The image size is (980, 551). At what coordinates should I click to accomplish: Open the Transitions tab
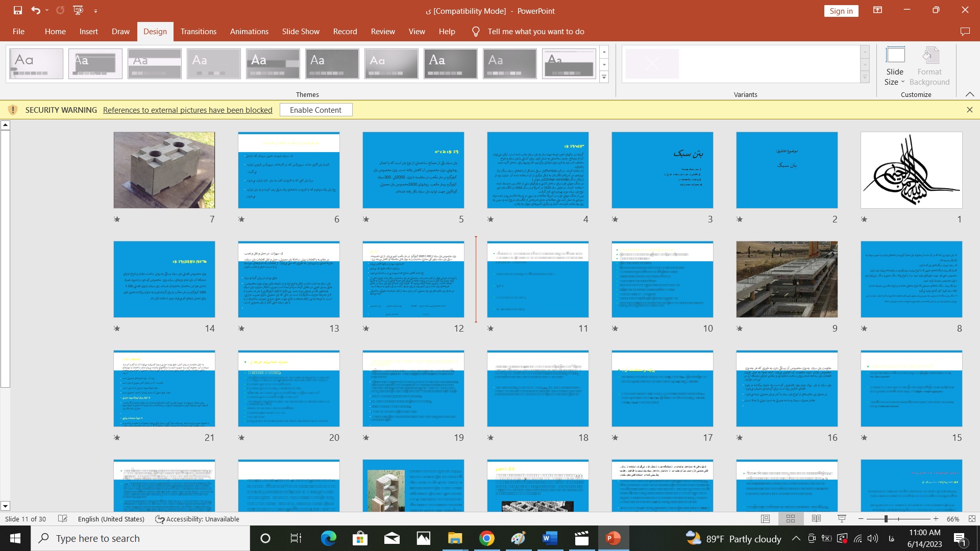click(x=198, y=32)
